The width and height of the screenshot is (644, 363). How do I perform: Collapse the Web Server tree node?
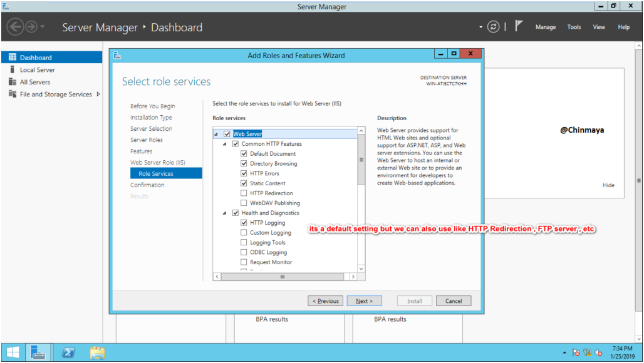pos(216,134)
